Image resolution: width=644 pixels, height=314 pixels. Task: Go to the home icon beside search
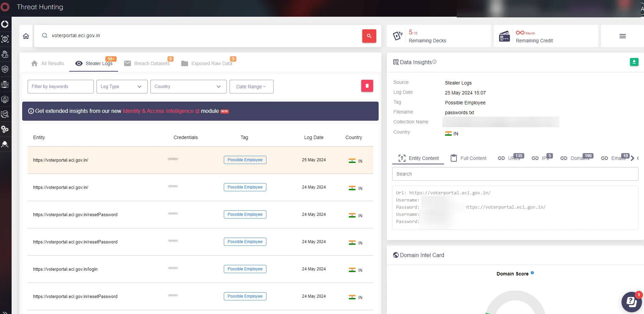[x=26, y=36]
